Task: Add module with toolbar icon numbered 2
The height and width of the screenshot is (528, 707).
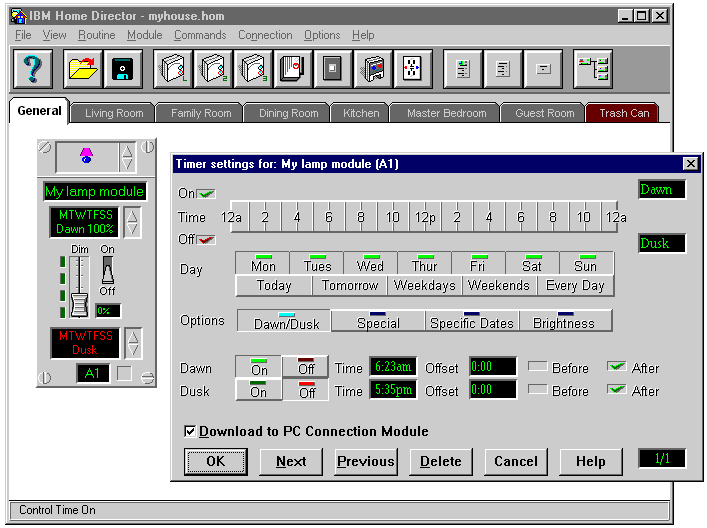Action: tap(213, 69)
